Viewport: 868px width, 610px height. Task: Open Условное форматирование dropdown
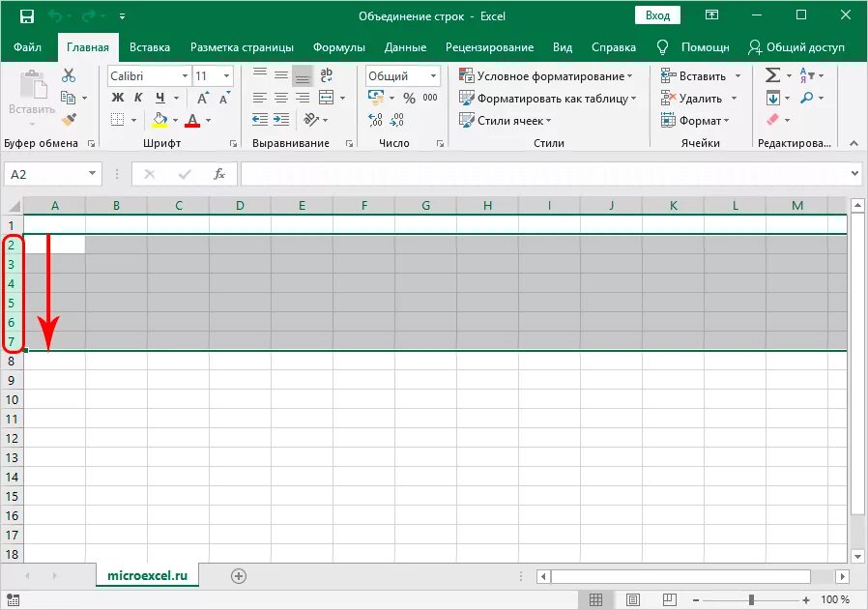click(546, 75)
